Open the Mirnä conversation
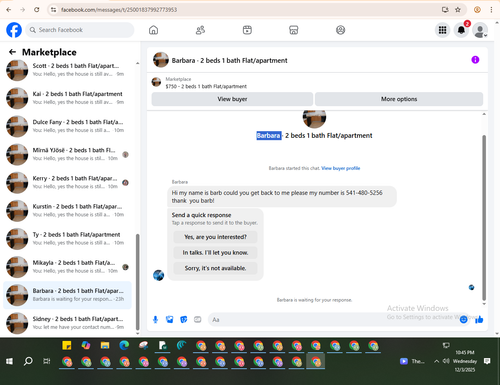500x385 pixels. 67,154
